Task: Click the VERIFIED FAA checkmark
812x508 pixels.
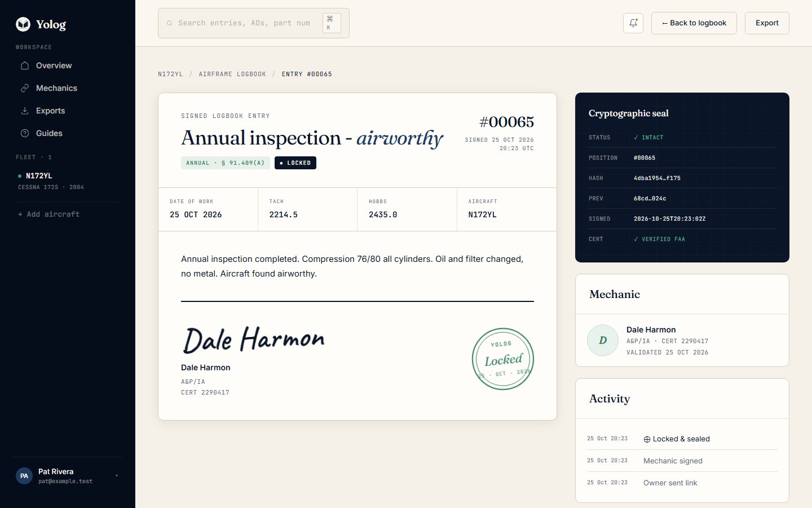Action: pos(636,239)
